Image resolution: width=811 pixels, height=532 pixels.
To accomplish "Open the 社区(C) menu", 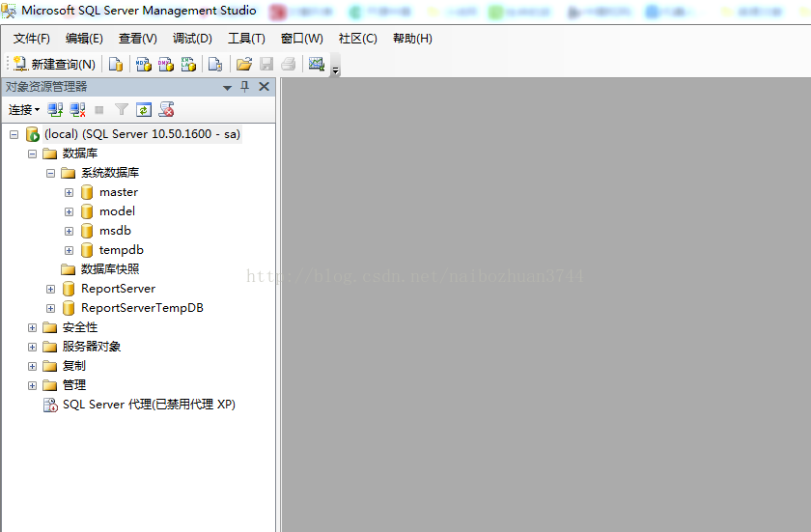I will (358, 39).
